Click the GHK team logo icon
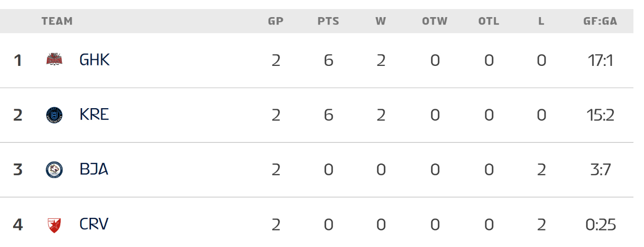This screenshot has width=644, height=247. coord(54,60)
